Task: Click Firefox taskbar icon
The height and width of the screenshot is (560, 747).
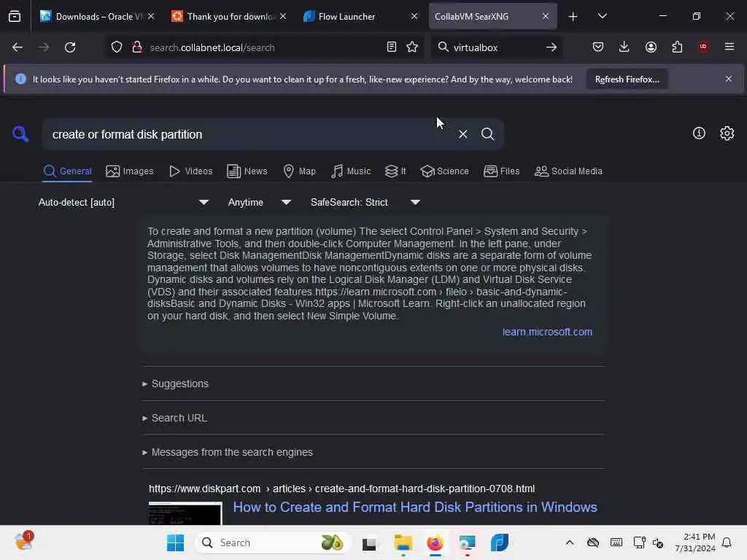Action: 435,542
